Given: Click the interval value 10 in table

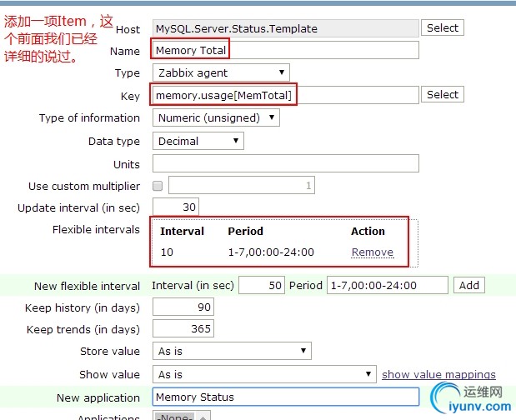Looking at the screenshot, I should coord(167,252).
